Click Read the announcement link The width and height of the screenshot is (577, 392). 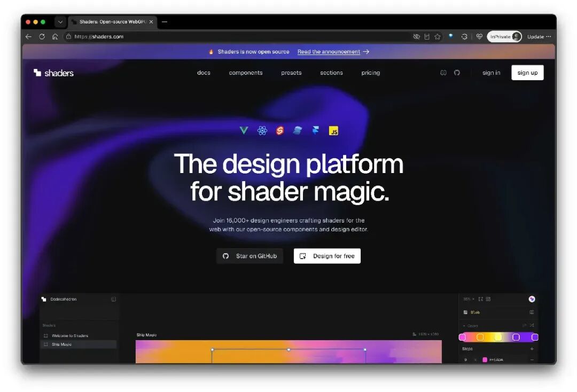point(333,52)
